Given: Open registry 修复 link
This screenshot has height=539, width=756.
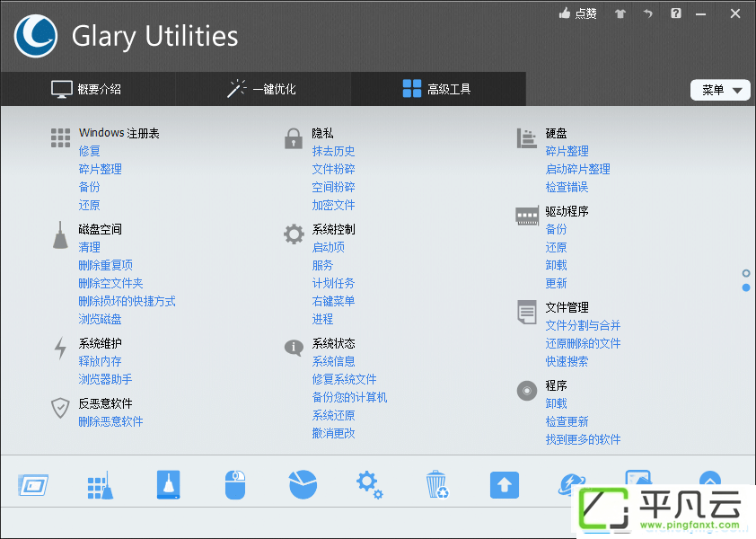Looking at the screenshot, I should coord(90,151).
